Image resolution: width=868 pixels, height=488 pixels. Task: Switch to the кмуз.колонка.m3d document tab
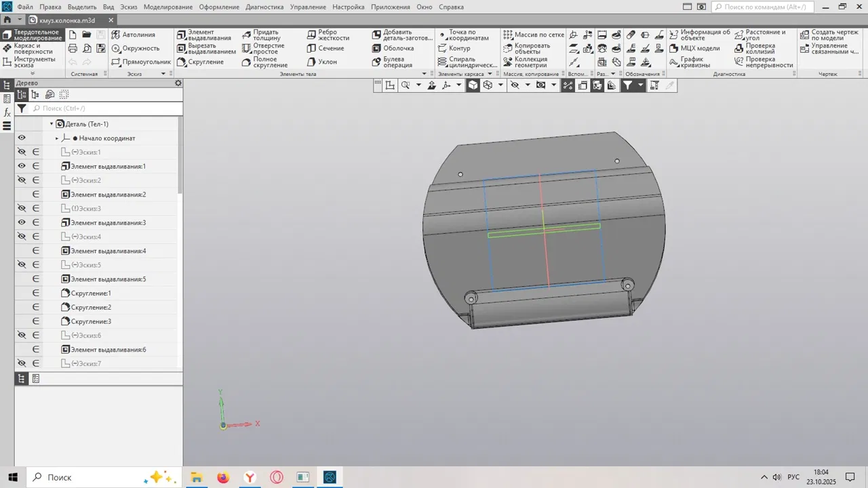[73, 20]
